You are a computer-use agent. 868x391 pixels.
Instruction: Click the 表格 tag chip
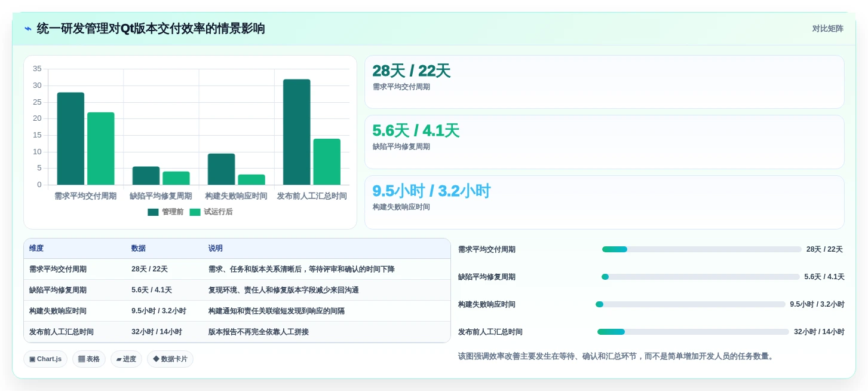coord(89,359)
